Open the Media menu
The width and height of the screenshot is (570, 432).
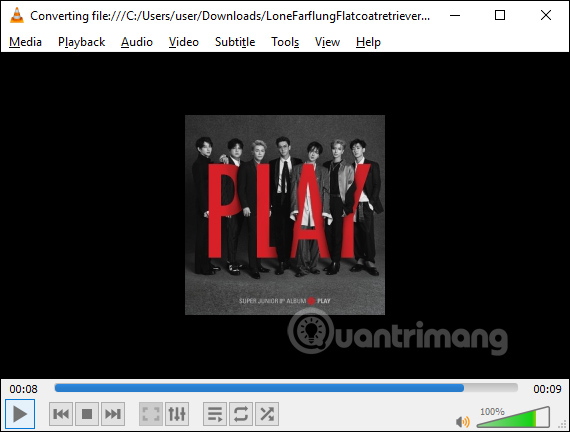click(25, 42)
